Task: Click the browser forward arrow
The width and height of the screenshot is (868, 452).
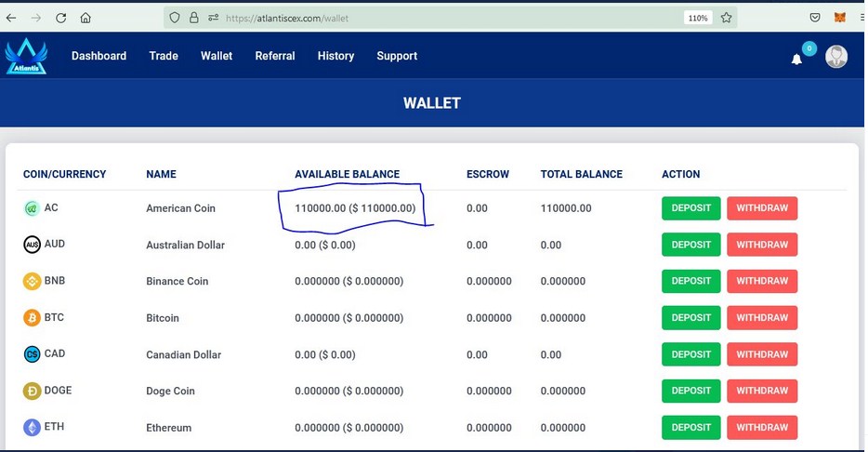Action: (36, 18)
